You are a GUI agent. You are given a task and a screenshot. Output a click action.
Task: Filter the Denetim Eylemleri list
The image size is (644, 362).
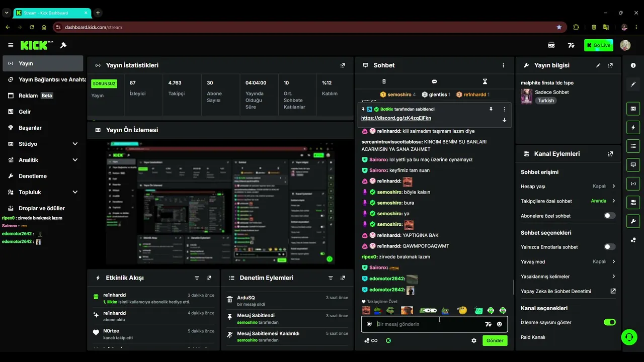[331, 278]
